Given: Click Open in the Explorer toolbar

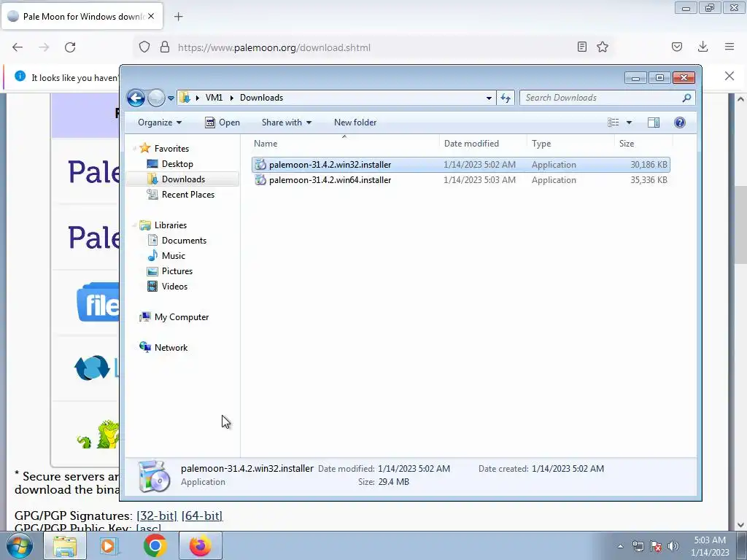Looking at the screenshot, I should pyautogui.click(x=222, y=122).
